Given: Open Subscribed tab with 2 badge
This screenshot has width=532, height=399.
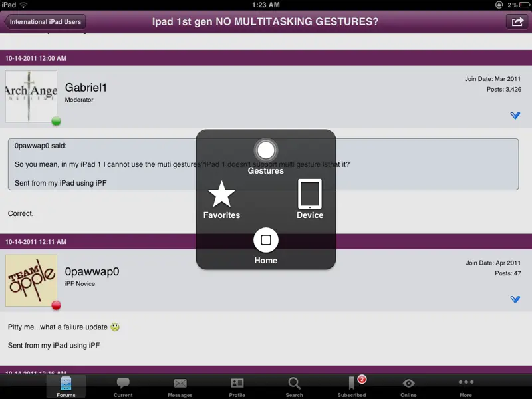Looking at the screenshot, I should tap(352, 386).
